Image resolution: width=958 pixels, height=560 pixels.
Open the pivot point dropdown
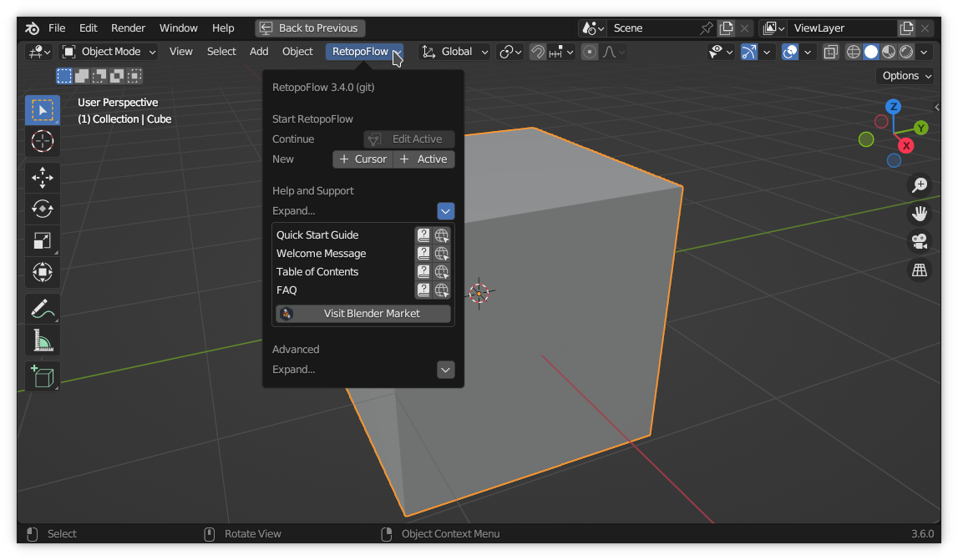click(x=510, y=52)
